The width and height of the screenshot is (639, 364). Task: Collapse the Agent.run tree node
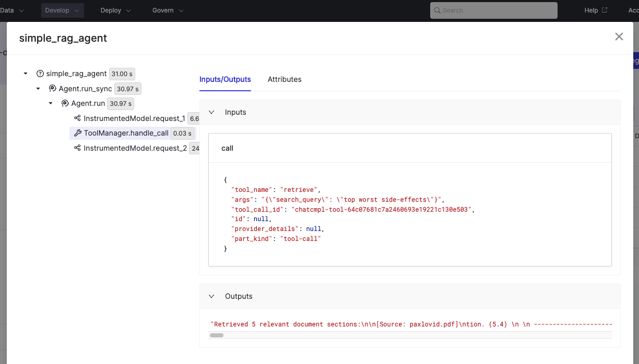51,104
